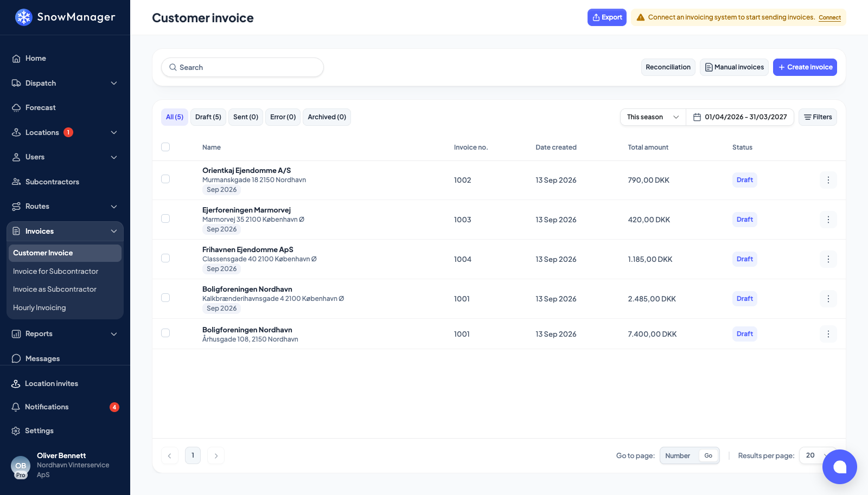Image resolution: width=868 pixels, height=495 pixels.
Task: Click the Routes icon in sidebar
Action: point(16,207)
